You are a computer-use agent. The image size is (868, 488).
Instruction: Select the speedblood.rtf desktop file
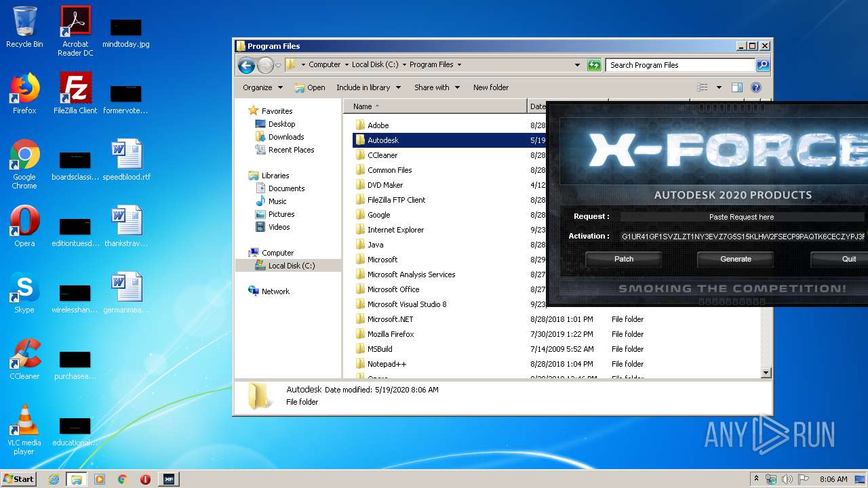click(x=126, y=160)
